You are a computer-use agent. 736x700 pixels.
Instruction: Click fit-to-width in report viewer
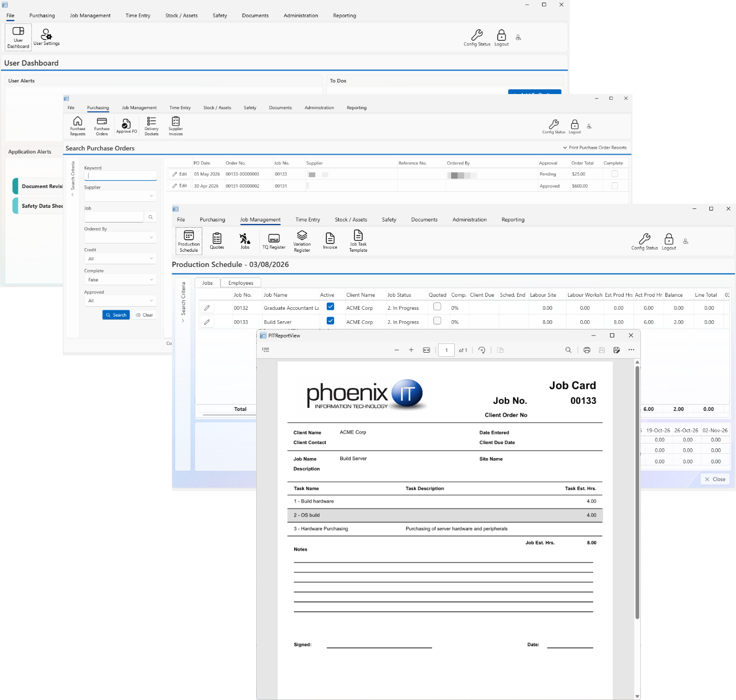427,350
